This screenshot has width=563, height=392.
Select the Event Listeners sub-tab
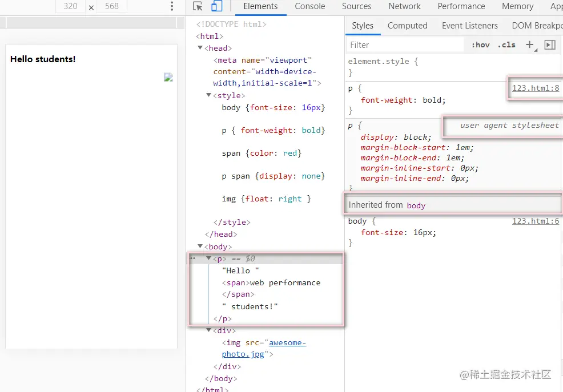(470, 26)
